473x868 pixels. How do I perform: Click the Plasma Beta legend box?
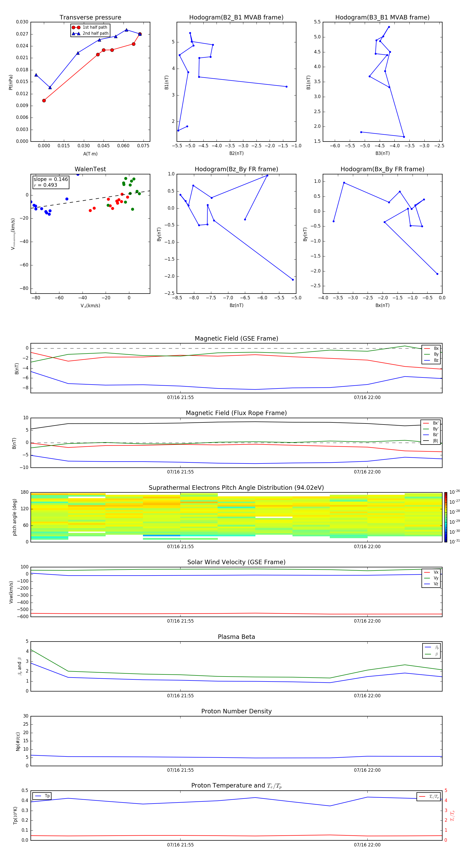tap(431, 651)
